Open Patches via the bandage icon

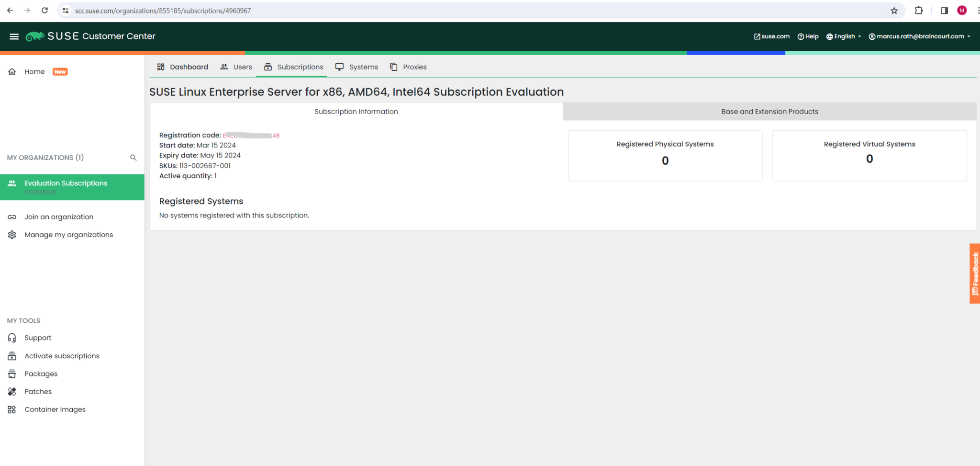(x=12, y=391)
